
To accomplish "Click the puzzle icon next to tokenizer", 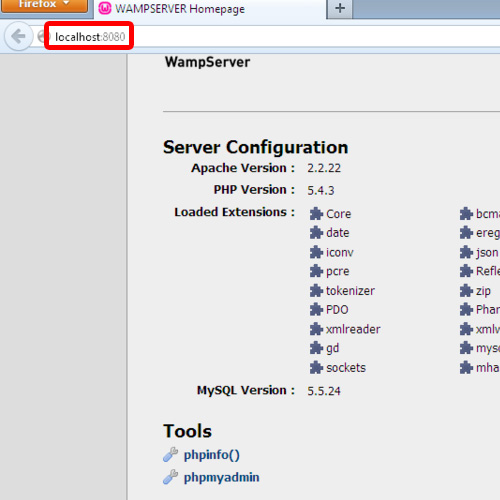I will click(316, 291).
